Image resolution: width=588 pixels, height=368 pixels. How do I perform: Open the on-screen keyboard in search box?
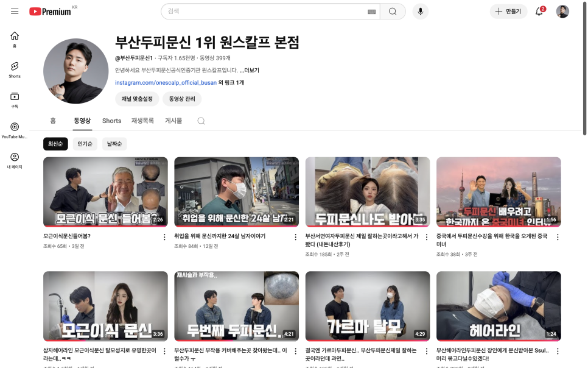pos(372,12)
